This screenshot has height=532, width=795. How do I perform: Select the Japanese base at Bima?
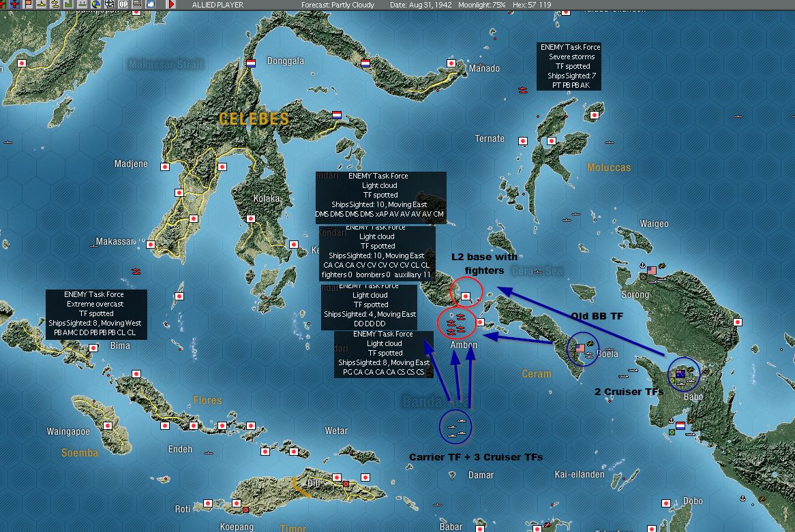click(93, 348)
